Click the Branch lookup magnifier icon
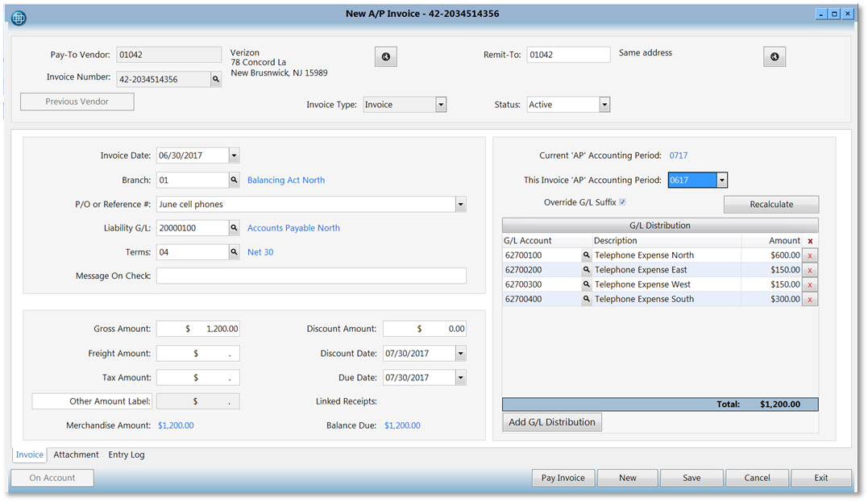This screenshot has width=868, height=502. [235, 180]
